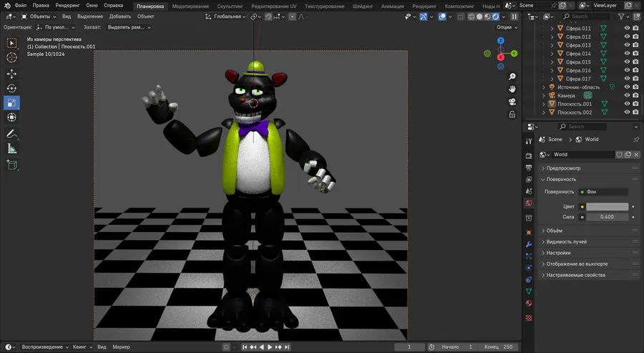Toggle camera view with camera icon

pos(512,102)
